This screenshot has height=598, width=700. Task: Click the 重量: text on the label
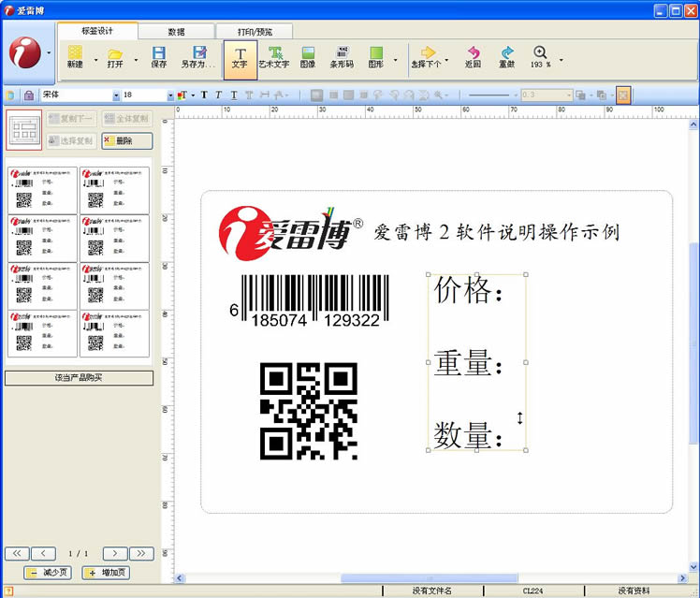(468, 362)
